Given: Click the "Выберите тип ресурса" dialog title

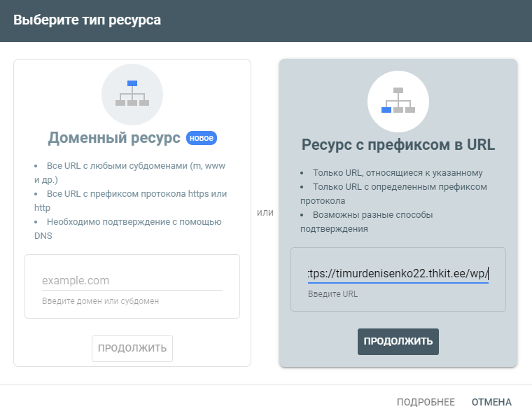Looking at the screenshot, I should [x=87, y=20].
